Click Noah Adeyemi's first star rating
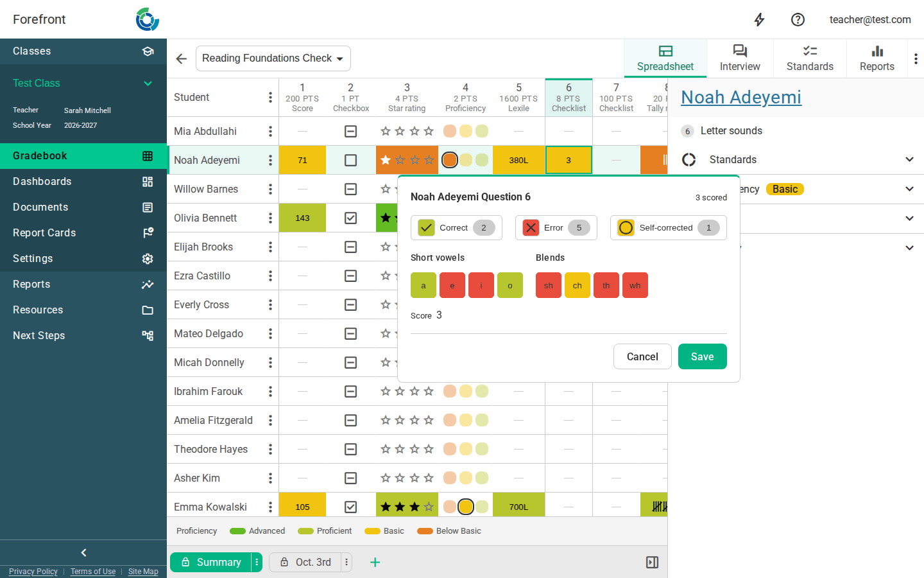 (386, 160)
